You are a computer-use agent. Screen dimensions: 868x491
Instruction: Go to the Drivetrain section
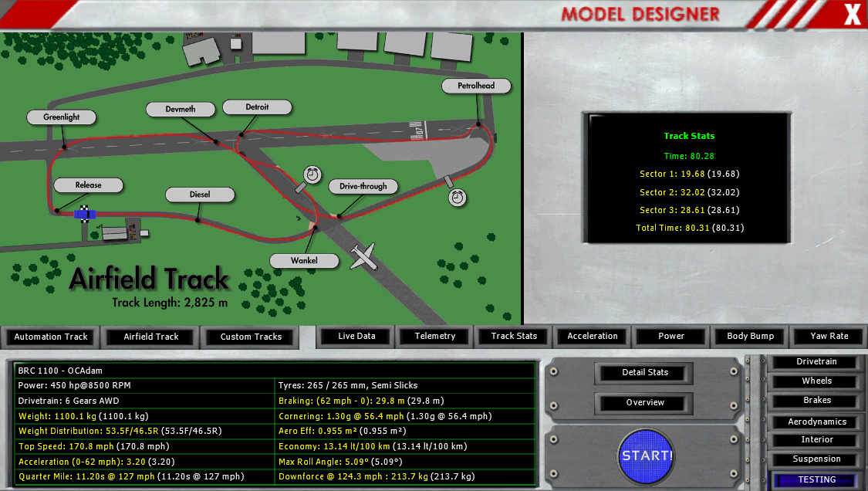pyautogui.click(x=816, y=362)
